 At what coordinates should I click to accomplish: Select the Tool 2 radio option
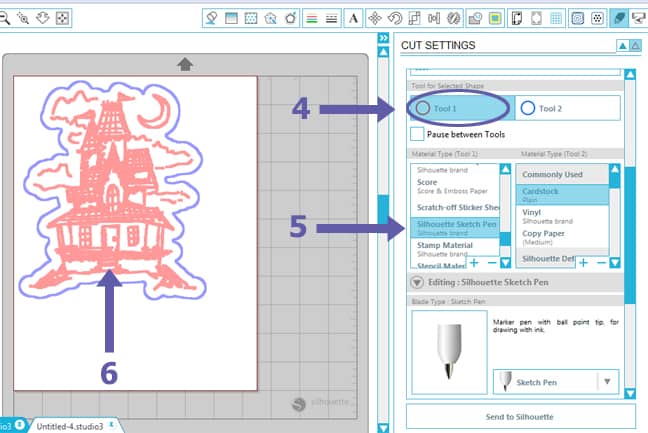[567, 108]
